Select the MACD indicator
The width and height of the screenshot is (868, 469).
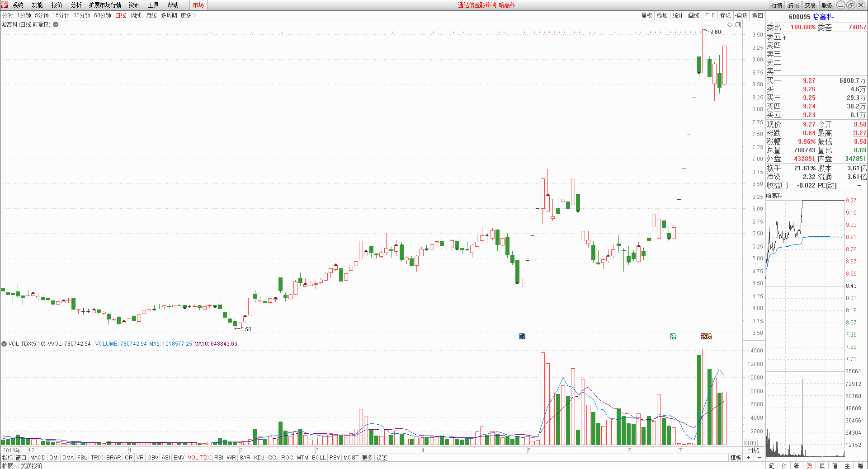38,458
